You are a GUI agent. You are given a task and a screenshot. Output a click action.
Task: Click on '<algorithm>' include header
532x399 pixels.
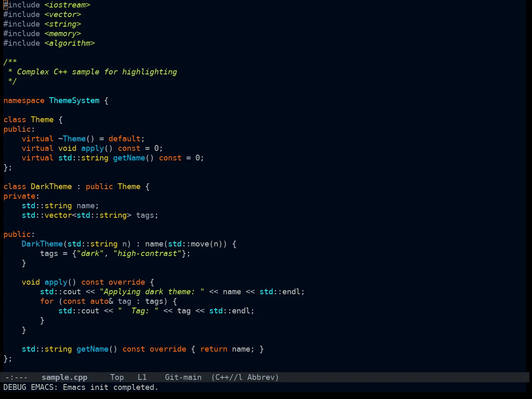point(70,43)
